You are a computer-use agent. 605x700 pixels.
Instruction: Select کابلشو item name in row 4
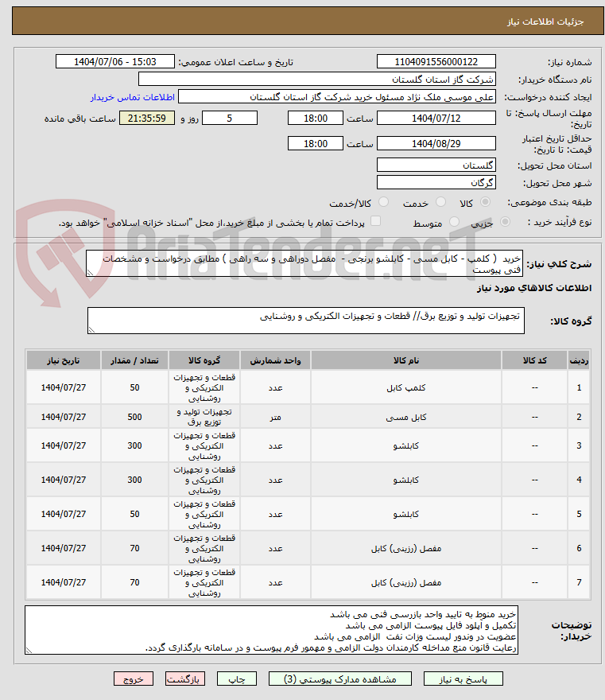[406, 480]
